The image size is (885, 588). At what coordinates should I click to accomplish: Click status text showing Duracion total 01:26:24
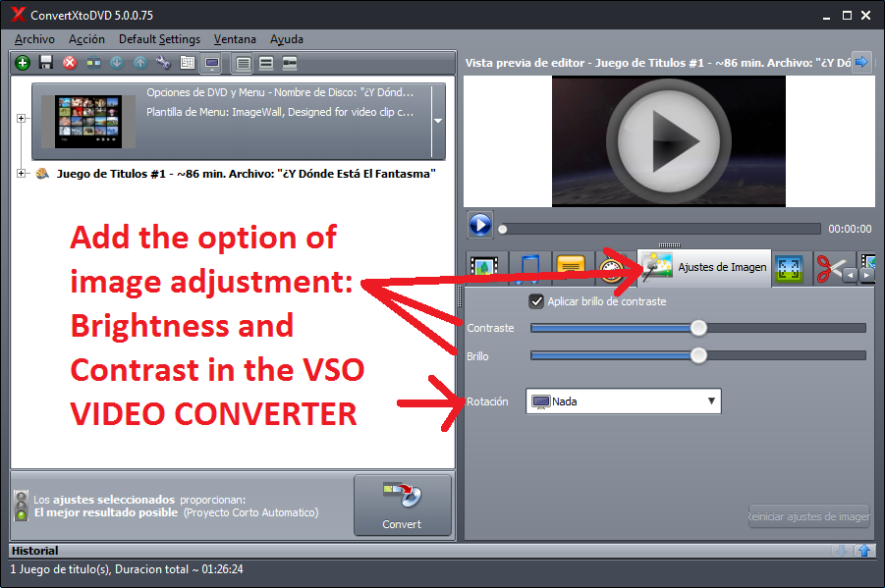pyautogui.click(x=127, y=568)
